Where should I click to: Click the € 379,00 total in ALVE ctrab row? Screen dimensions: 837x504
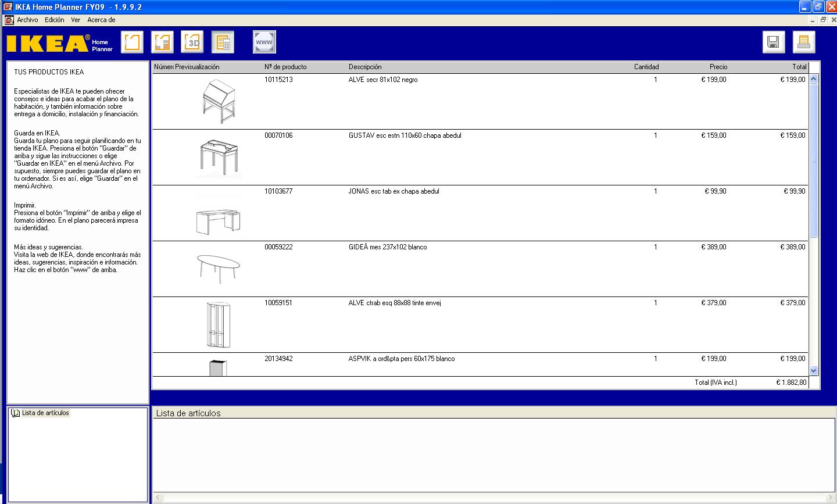click(x=793, y=303)
